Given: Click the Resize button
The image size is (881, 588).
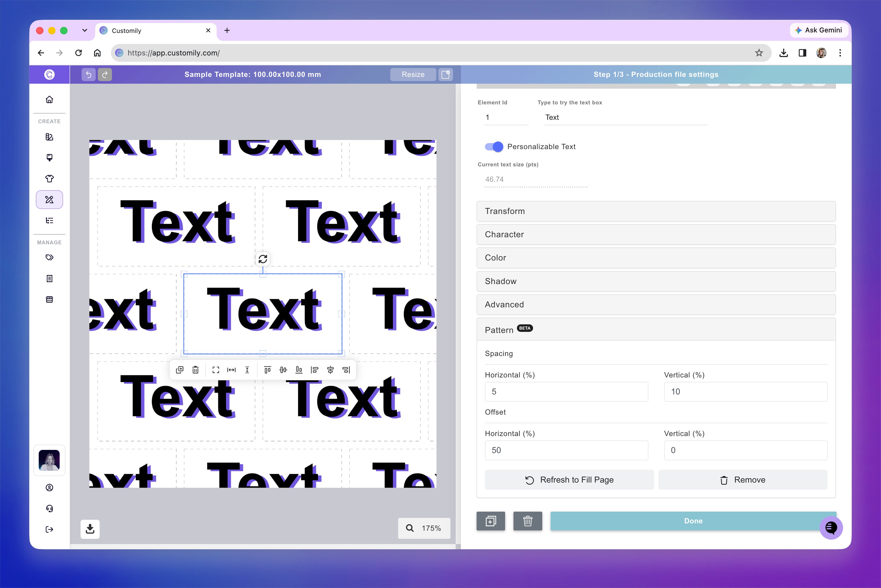Looking at the screenshot, I should 413,75.
